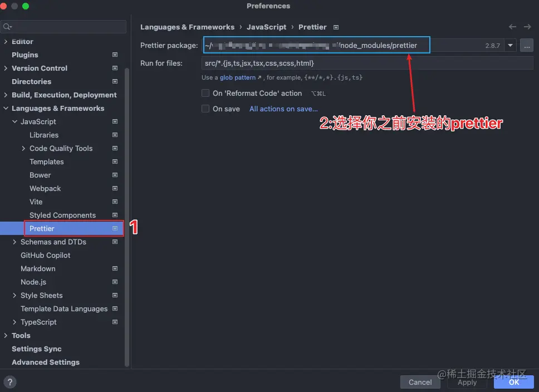Select Vite in the settings tree

pyautogui.click(x=36, y=202)
